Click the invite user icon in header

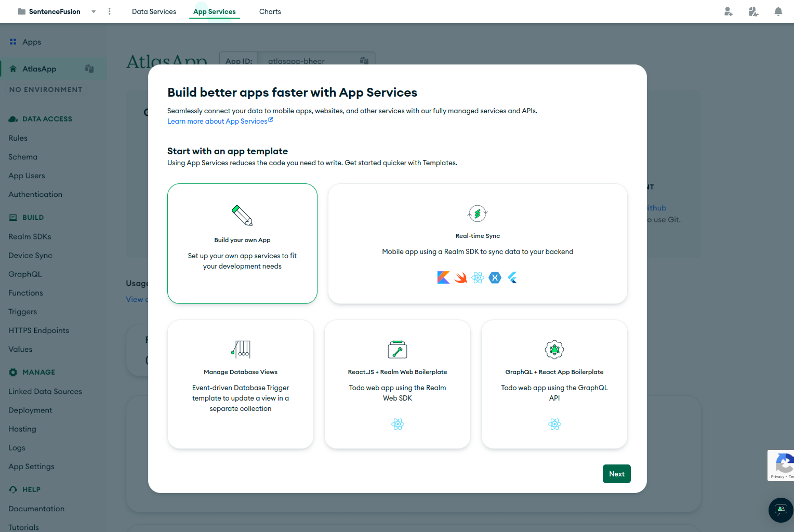tap(729, 11)
